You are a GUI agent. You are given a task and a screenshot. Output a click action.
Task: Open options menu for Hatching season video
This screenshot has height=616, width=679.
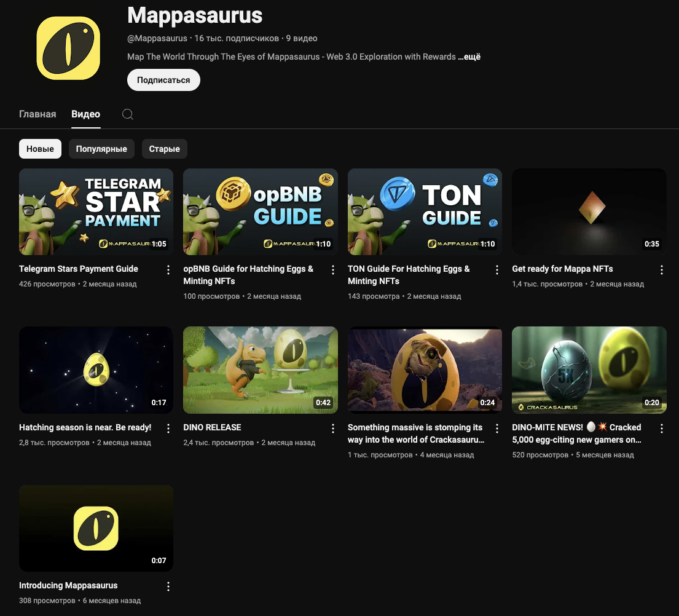point(168,428)
